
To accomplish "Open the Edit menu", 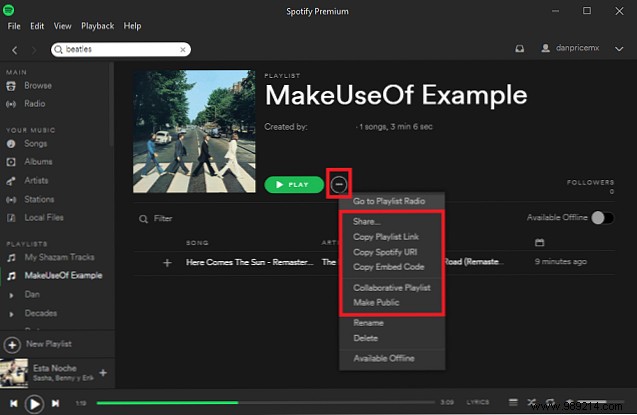I will (37, 26).
